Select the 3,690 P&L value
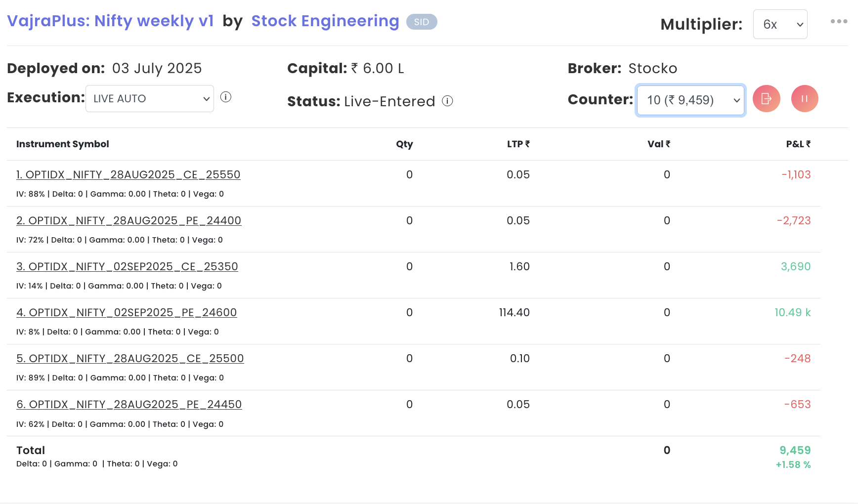The width and height of the screenshot is (858, 504). click(796, 266)
